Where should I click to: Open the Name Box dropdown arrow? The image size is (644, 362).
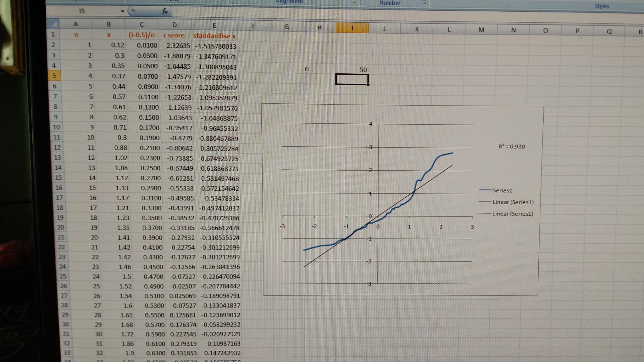pyautogui.click(x=122, y=12)
